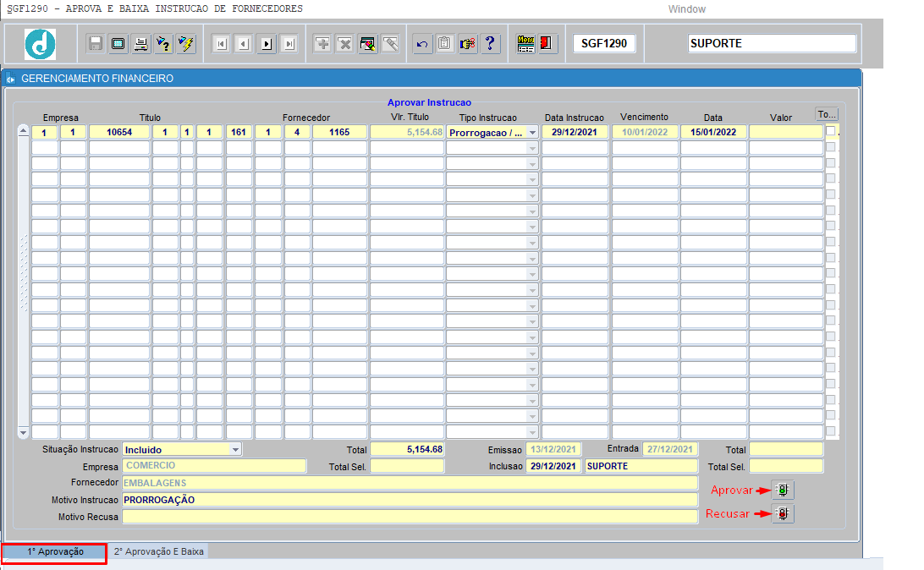Click the SGF1290 program code field
This screenshot has height=570, width=924.
[604, 44]
